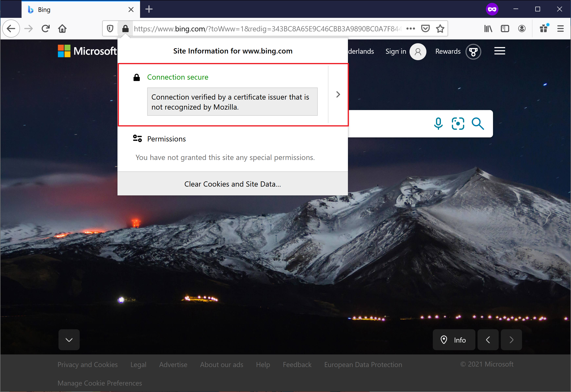The width and height of the screenshot is (571, 392).
Task: Expand the Connection secure certificate details
Action: tap(338, 94)
